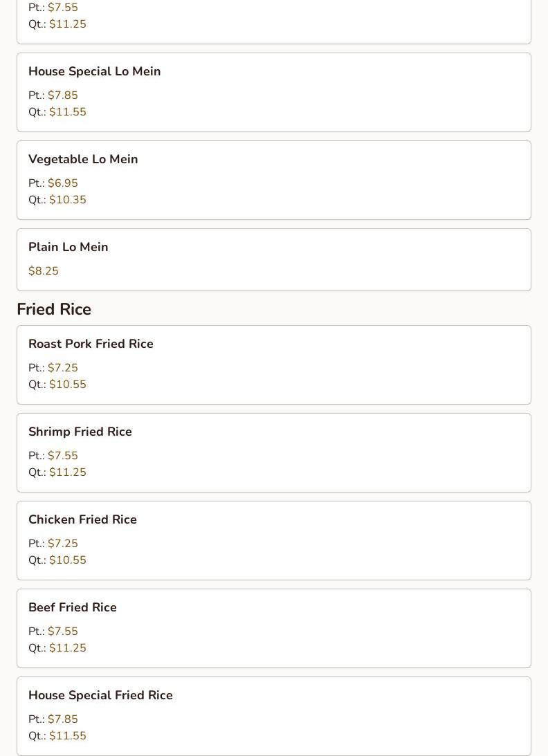Open the Shrimp Fried Rice item title

pyautogui.click(x=80, y=432)
